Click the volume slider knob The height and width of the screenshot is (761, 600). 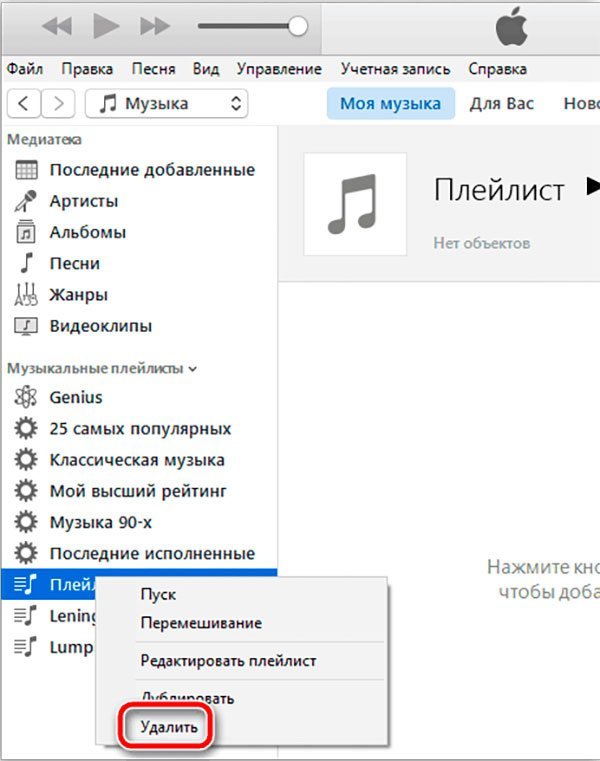tap(298, 26)
